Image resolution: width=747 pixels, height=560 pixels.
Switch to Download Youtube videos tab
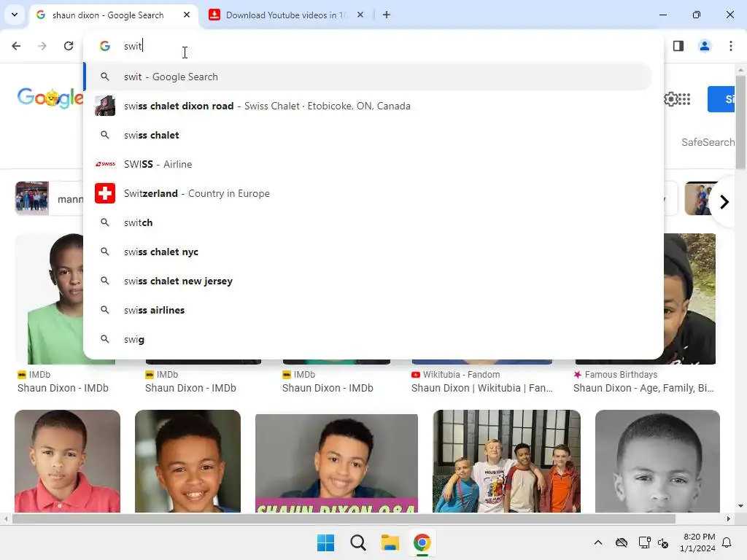(x=286, y=15)
